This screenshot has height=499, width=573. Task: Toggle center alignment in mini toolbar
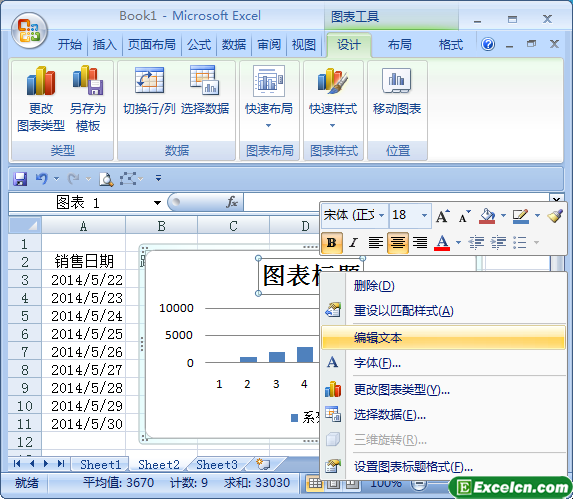coord(398,242)
